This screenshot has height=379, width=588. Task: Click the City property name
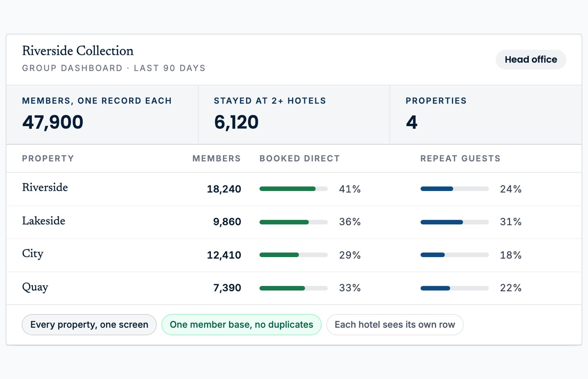tap(33, 254)
